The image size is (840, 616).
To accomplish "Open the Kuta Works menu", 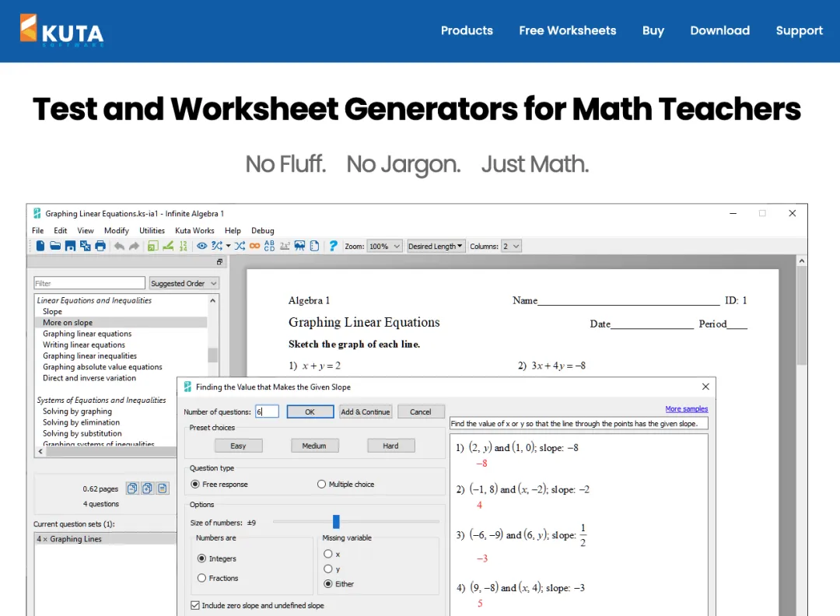I will (194, 230).
